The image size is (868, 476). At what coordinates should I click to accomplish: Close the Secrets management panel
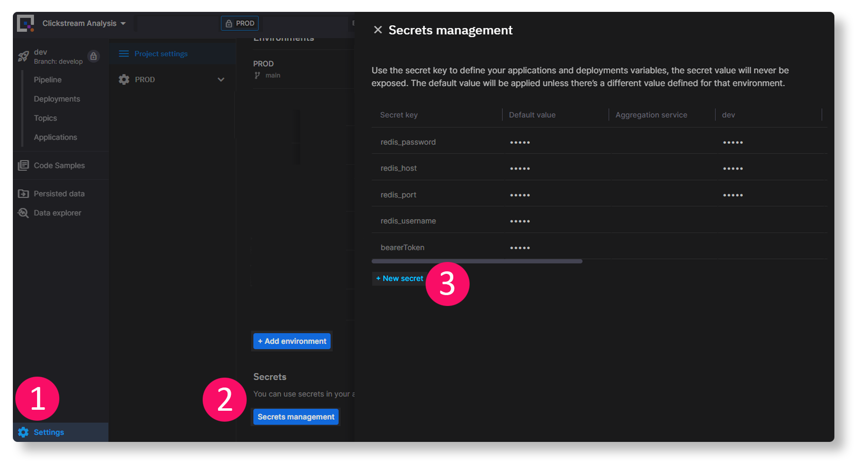[x=378, y=30]
